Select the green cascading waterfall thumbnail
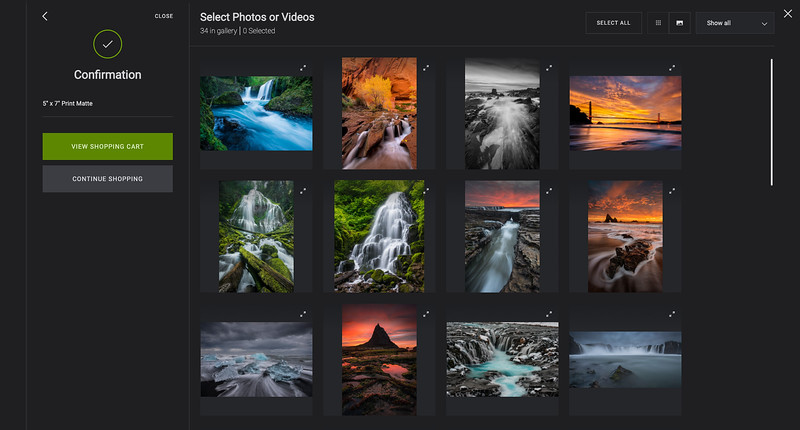The width and height of the screenshot is (800, 430). click(x=379, y=236)
